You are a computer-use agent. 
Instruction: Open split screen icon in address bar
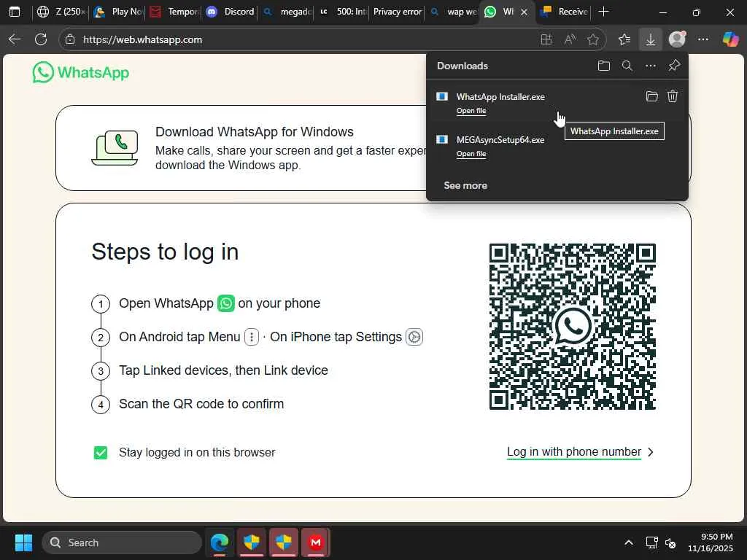point(546,39)
